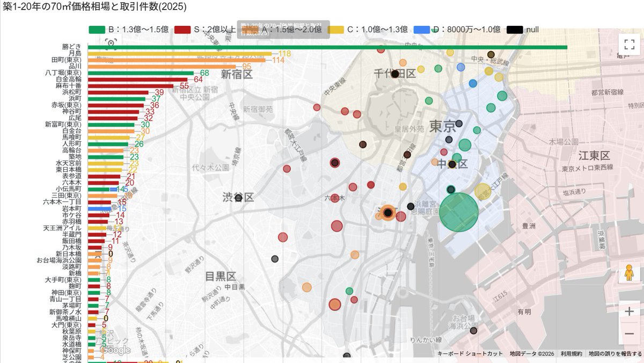Toggle fullscreen map view button
Screen dimensions: 644x363
(630, 45)
